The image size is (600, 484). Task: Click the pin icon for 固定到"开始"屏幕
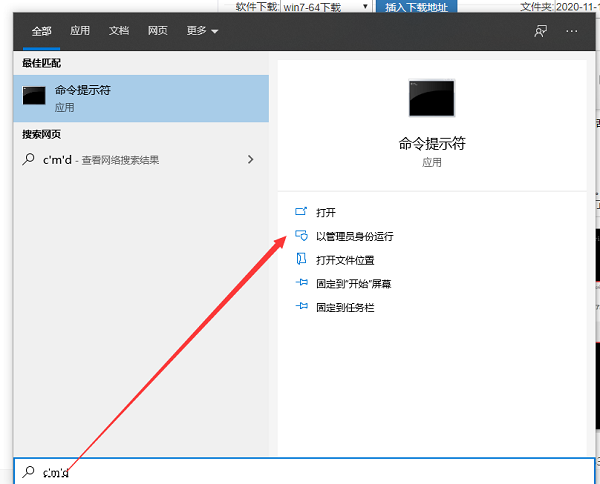[x=301, y=284]
